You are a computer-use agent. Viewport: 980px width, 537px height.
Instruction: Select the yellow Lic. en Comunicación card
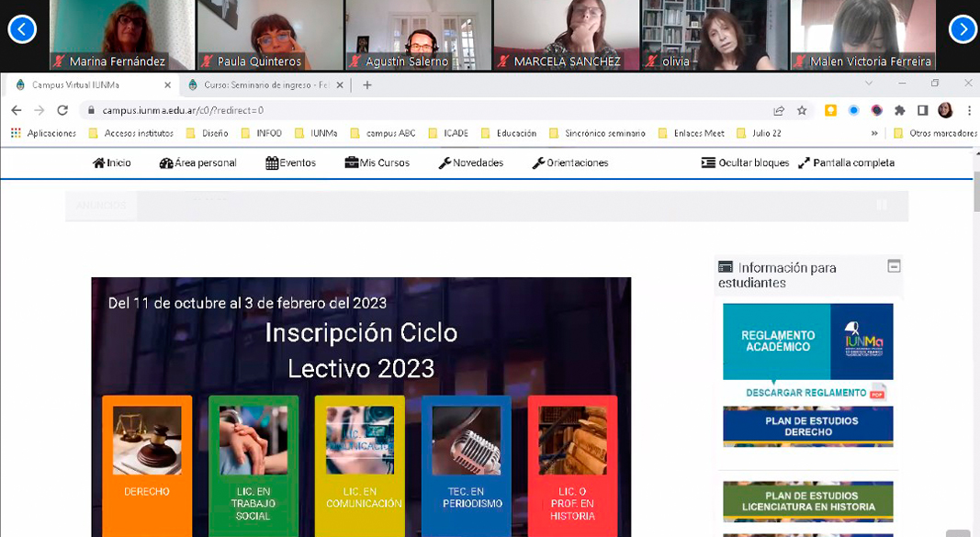pos(360,465)
